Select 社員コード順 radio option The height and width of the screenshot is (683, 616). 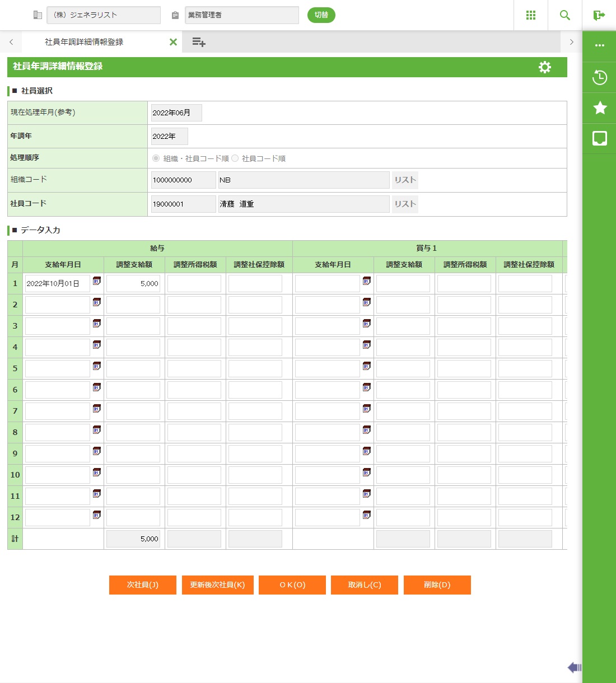[x=235, y=158]
